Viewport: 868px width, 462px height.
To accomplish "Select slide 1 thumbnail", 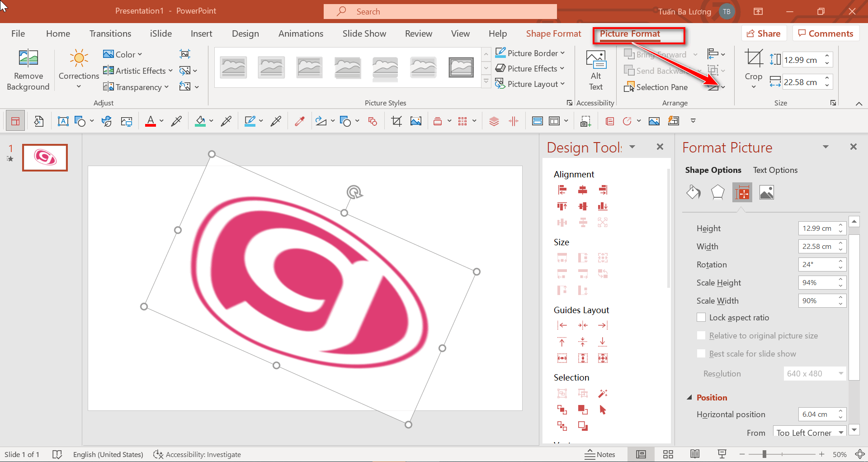I will tap(45, 157).
